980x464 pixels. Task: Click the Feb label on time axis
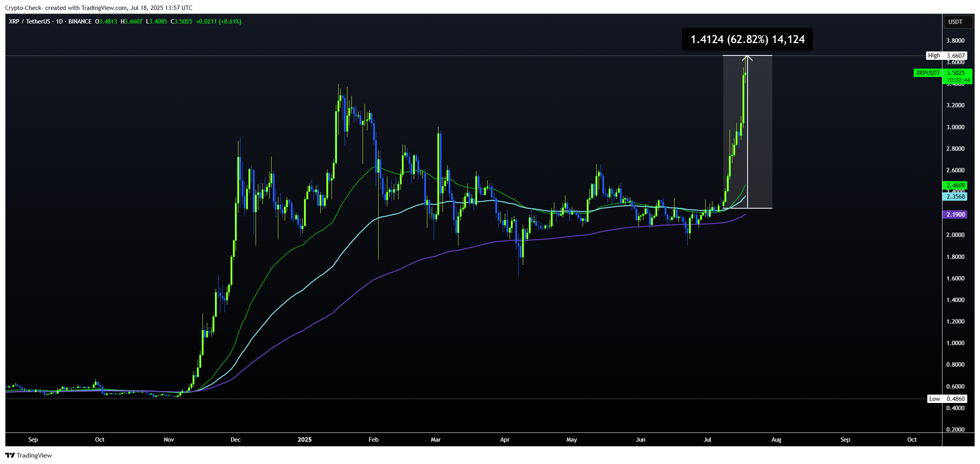(x=373, y=439)
